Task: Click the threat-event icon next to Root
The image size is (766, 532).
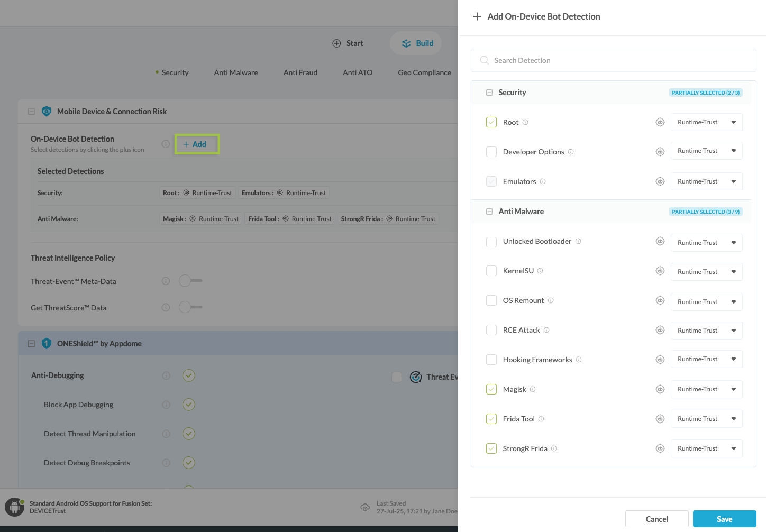Action: click(x=660, y=122)
